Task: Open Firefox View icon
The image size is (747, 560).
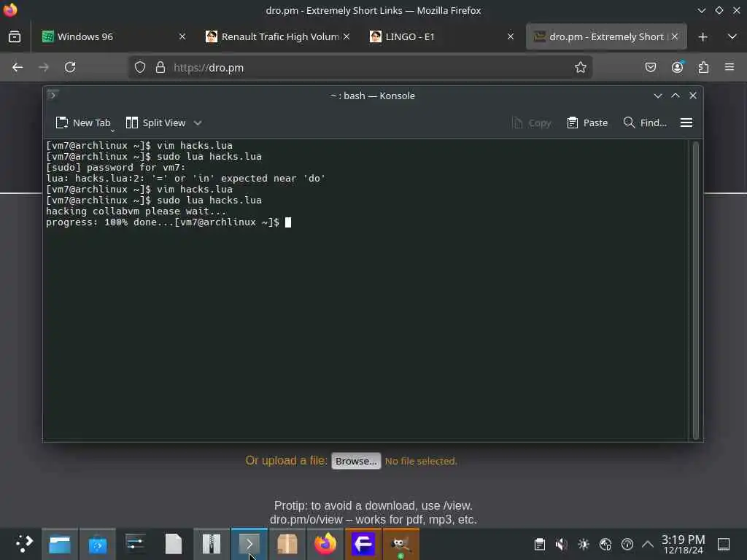Action: tap(15, 36)
